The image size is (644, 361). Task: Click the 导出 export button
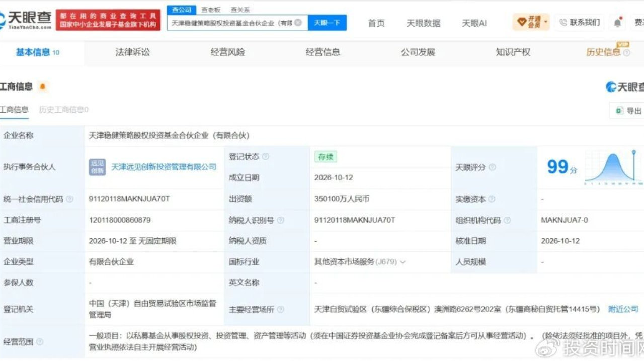pos(628,111)
